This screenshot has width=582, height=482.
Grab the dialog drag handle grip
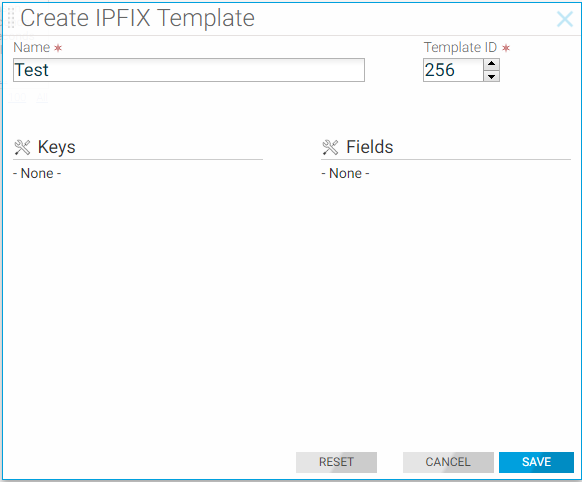pos(11,17)
